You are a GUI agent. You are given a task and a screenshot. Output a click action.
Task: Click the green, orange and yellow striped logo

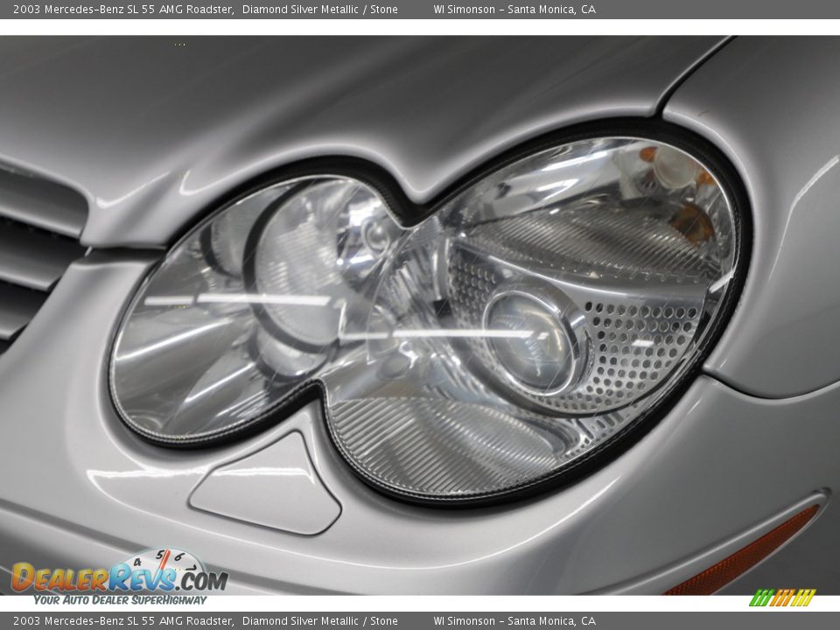pyautogui.click(x=782, y=598)
